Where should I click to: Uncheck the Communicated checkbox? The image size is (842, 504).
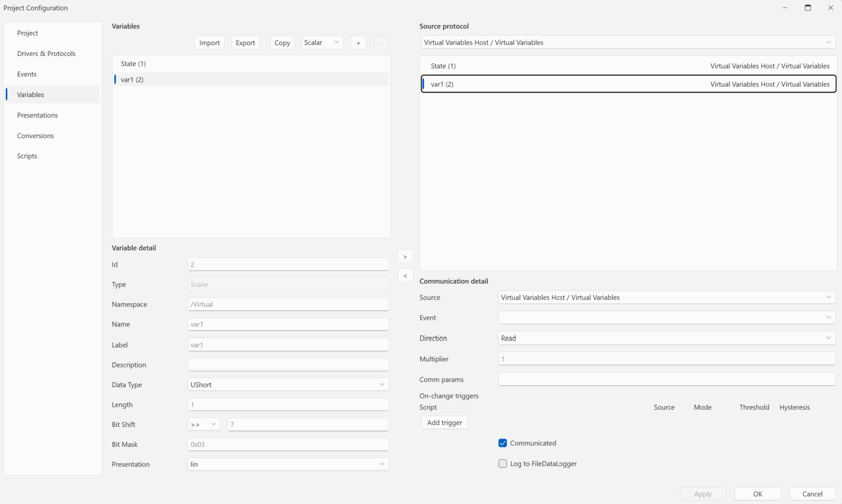502,443
